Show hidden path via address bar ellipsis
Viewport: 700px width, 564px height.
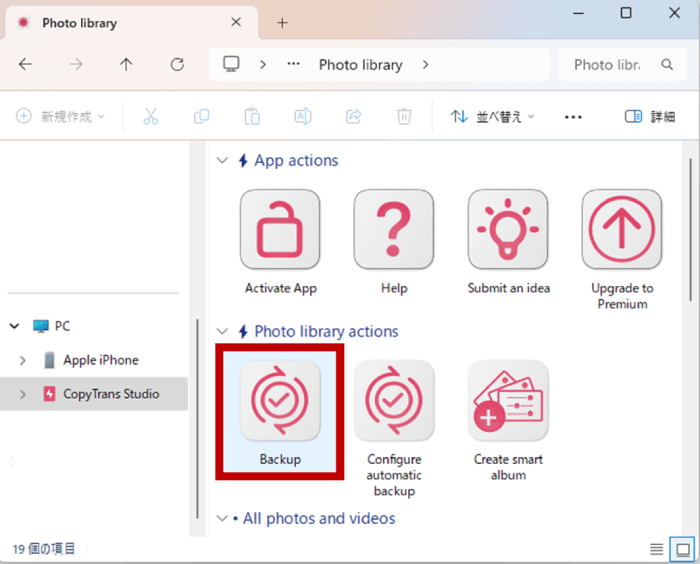pyautogui.click(x=293, y=65)
